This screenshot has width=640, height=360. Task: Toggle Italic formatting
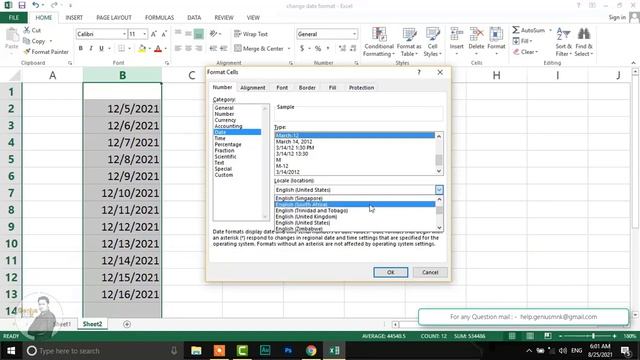tap(91, 49)
